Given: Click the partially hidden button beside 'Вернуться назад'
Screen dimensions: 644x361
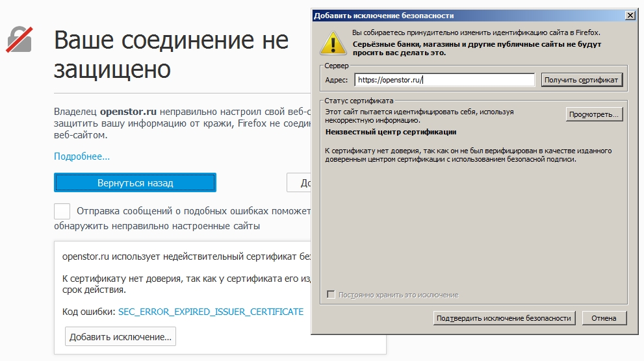Looking at the screenshot, I should coord(298,182).
